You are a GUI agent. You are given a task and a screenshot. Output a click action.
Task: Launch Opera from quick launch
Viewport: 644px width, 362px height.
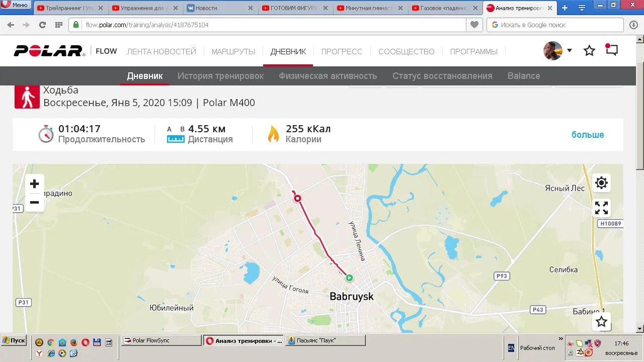click(86, 342)
